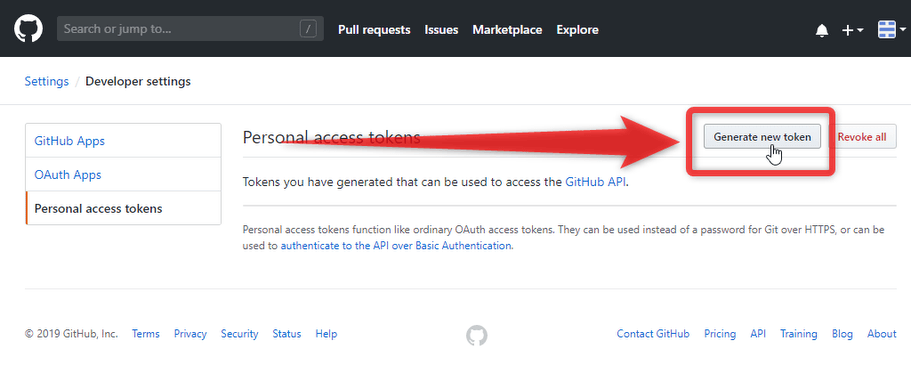
Task: Open the Issues page
Action: click(x=441, y=30)
